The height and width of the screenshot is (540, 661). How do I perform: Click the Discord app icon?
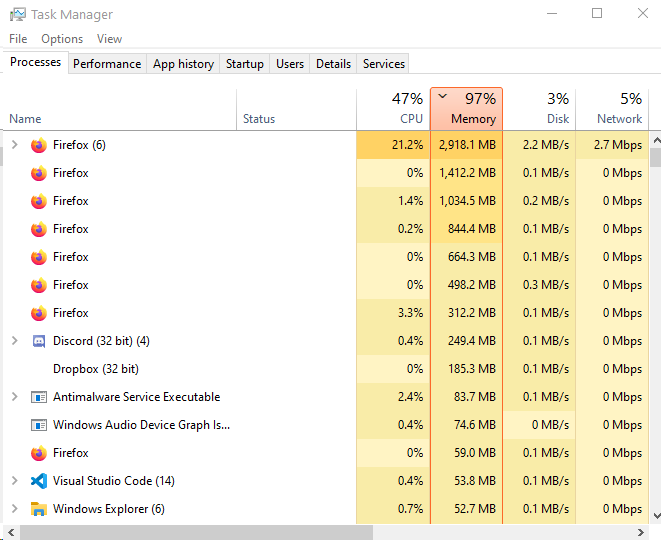(39, 341)
